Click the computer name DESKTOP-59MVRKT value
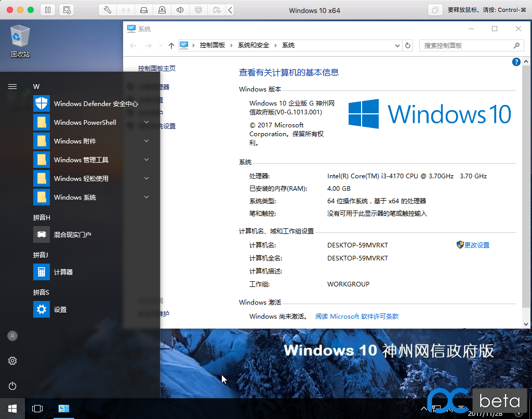 (357, 245)
